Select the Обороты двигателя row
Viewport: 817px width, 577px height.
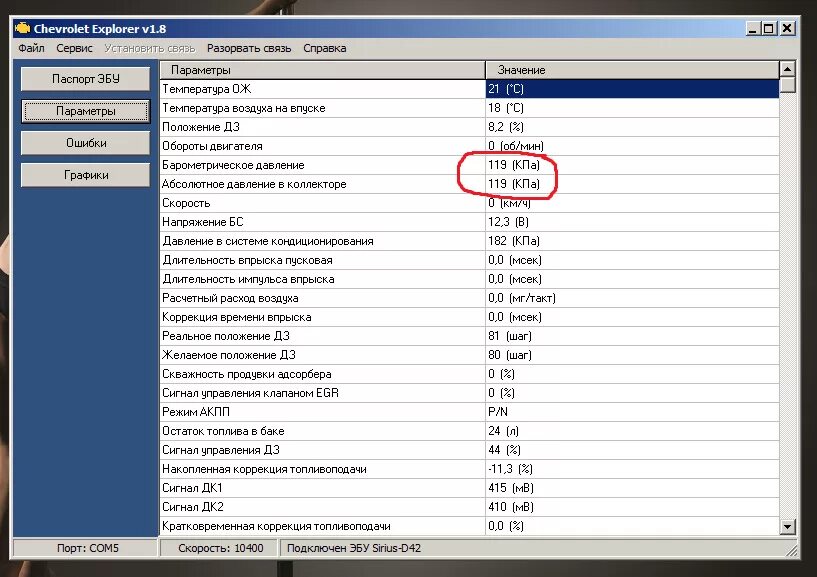469,146
